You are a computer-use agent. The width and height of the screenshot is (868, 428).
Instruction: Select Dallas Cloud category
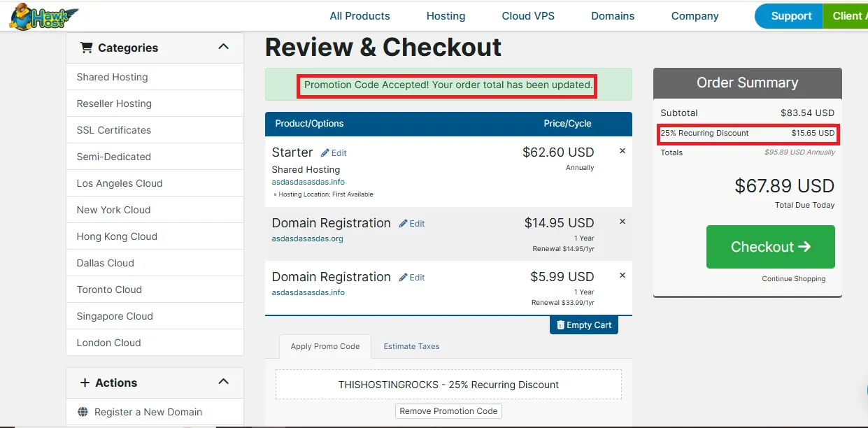[x=155, y=263]
